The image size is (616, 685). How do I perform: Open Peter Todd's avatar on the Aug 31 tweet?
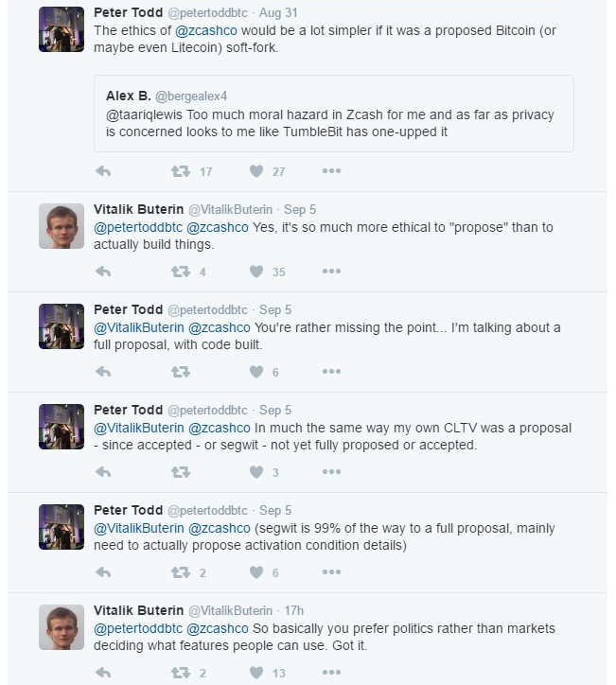[62, 29]
